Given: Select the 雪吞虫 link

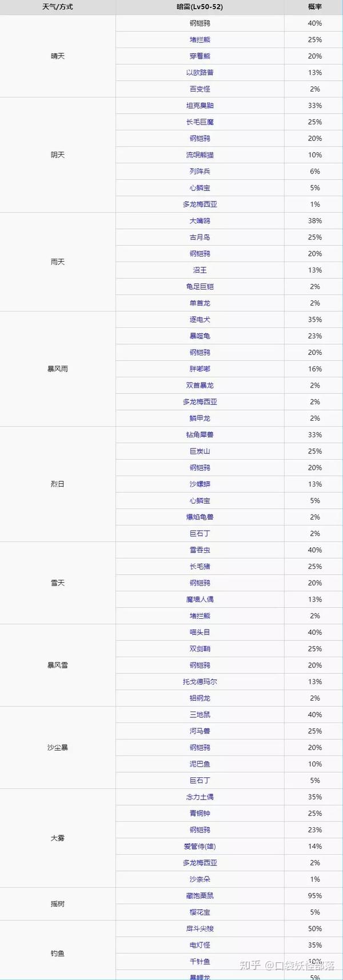Looking at the screenshot, I should point(200,550).
